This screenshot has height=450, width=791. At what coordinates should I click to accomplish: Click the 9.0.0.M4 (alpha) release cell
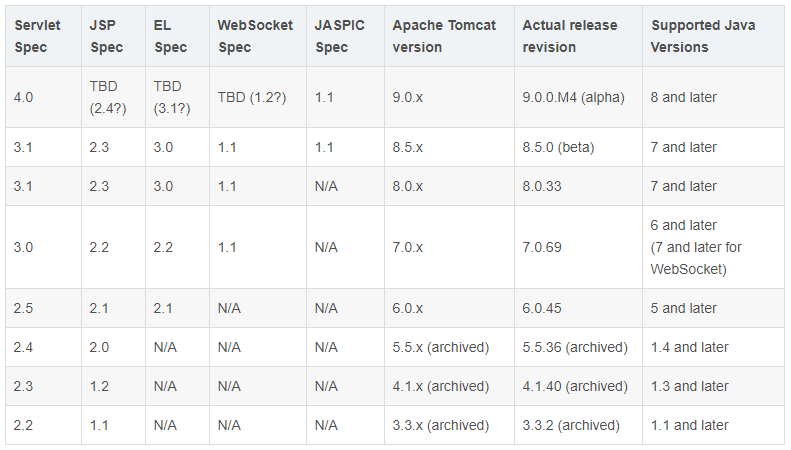[x=575, y=97]
